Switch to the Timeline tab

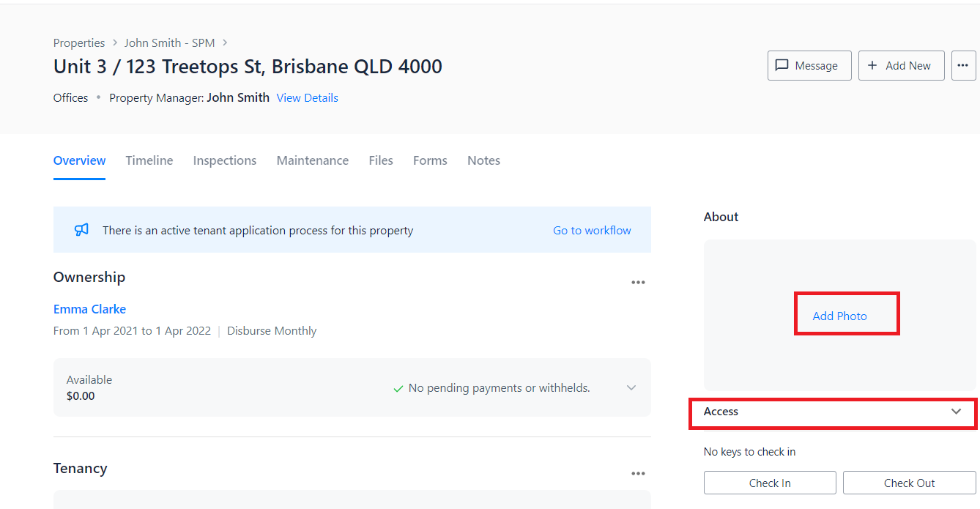(x=149, y=160)
